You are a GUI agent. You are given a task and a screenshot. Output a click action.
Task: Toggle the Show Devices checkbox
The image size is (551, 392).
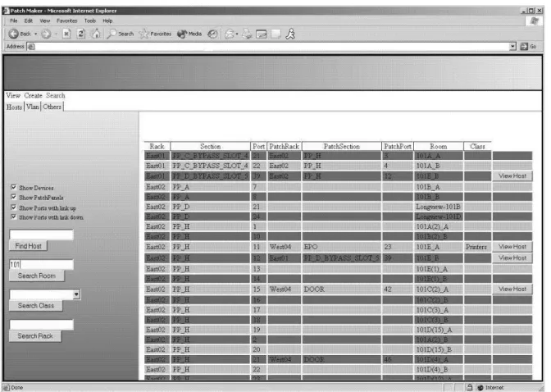click(x=14, y=187)
